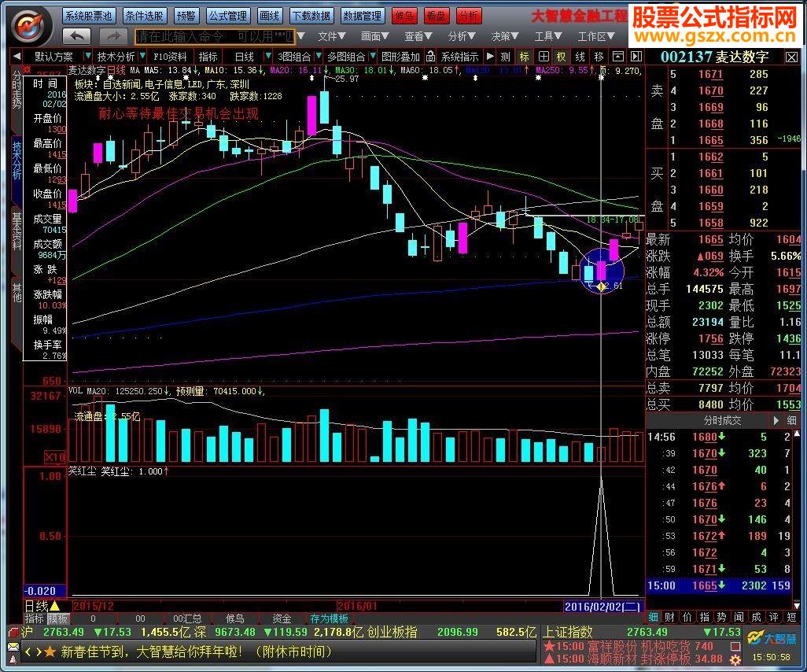Click the 预警 alert button

[x=186, y=16]
